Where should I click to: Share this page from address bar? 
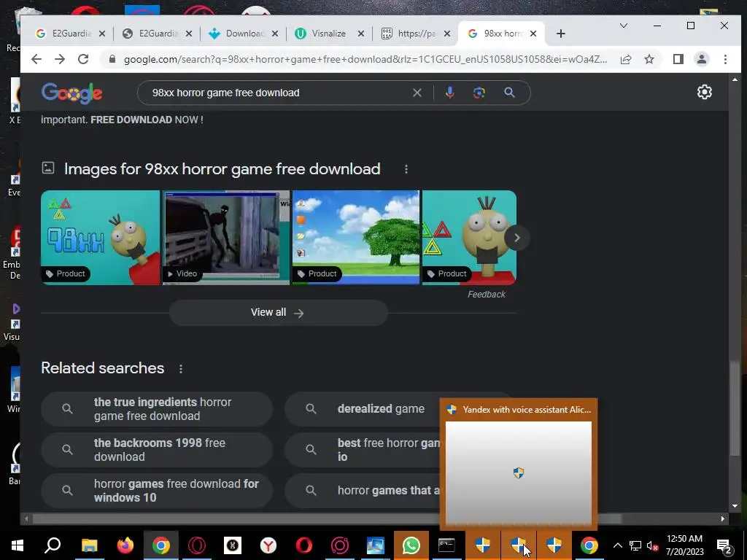(626, 59)
